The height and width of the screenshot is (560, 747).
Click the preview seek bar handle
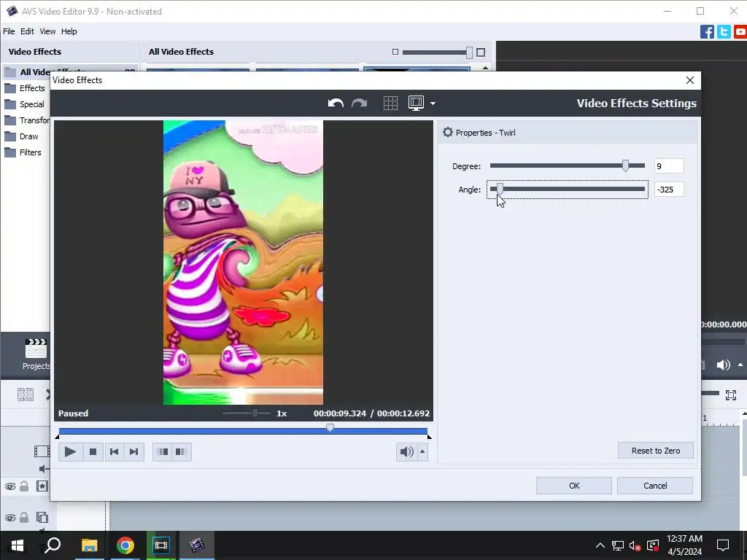pos(330,428)
